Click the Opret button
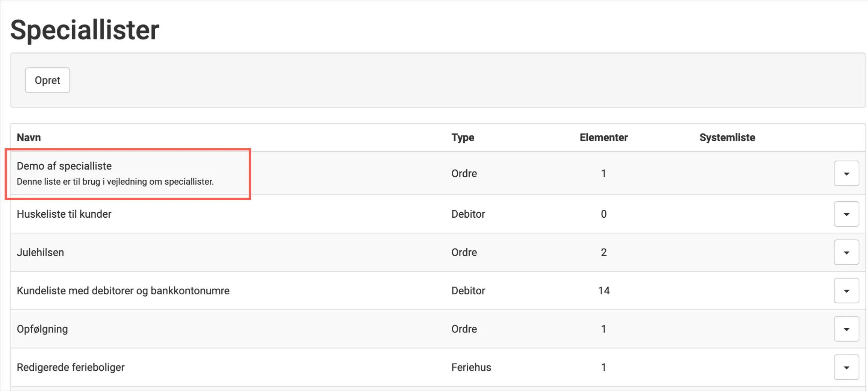868x391 pixels. (47, 80)
